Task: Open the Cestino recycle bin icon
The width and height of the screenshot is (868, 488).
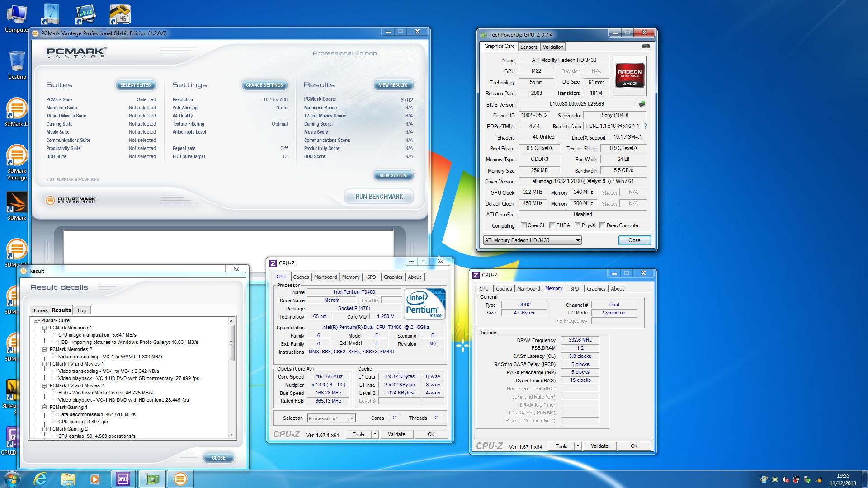Action: [17, 65]
